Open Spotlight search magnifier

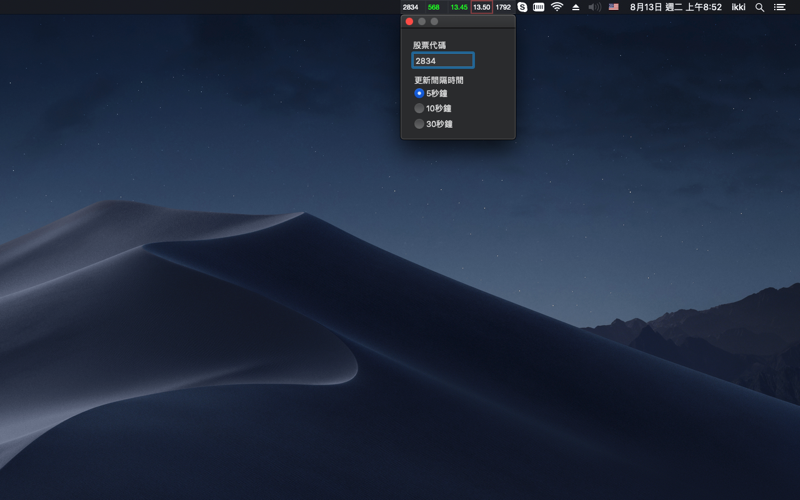click(760, 7)
